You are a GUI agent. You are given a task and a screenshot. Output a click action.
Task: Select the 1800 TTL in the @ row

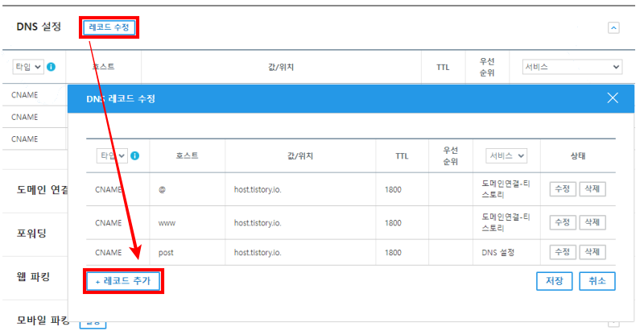click(393, 190)
